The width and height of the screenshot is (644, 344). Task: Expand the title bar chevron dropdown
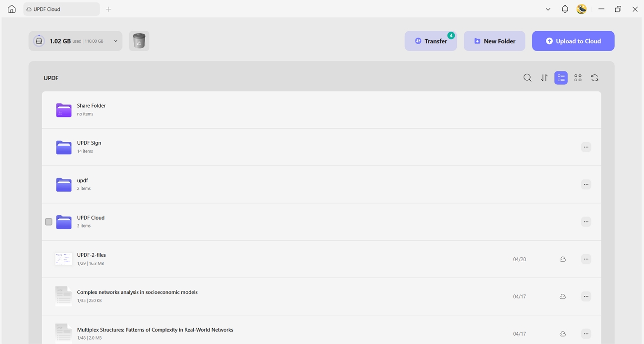tap(548, 9)
